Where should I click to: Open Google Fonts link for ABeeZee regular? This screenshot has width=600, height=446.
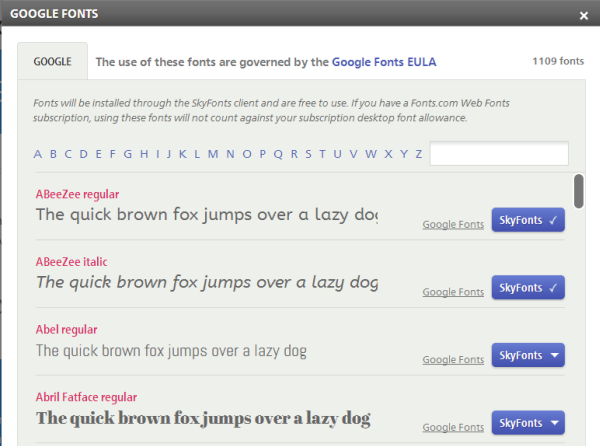click(453, 224)
